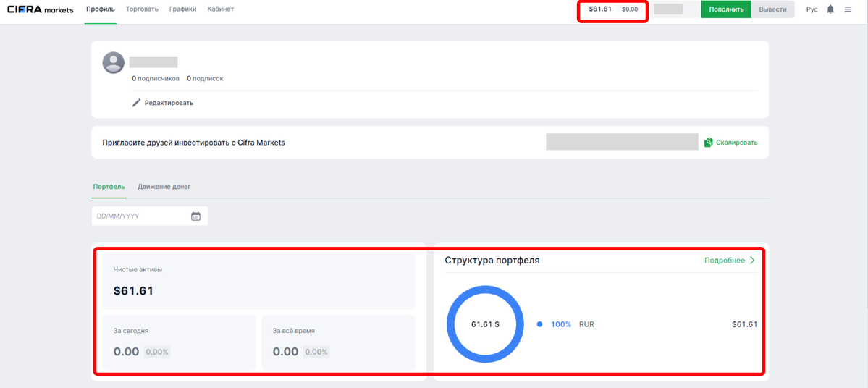Open the notifications bell
The height and width of the screenshot is (388, 868).
tap(830, 9)
